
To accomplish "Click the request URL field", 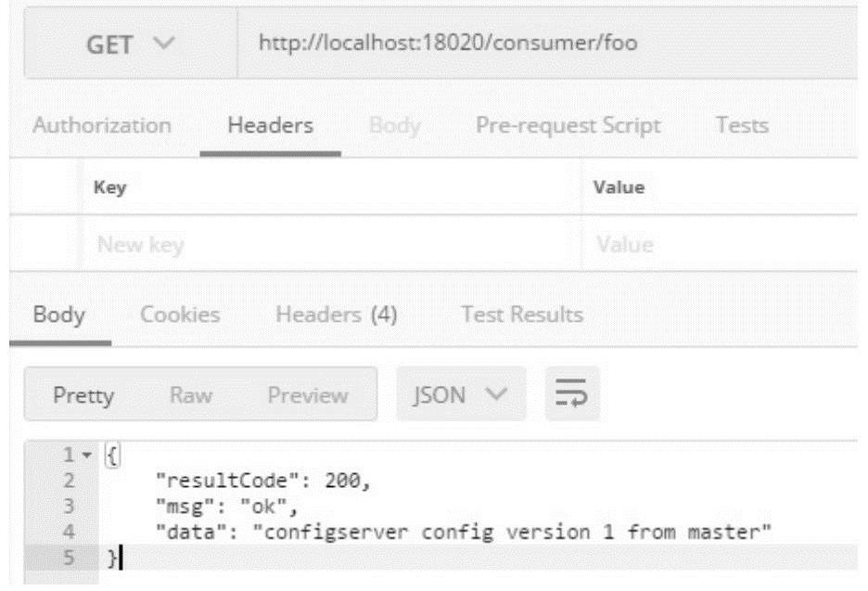I will [547, 45].
